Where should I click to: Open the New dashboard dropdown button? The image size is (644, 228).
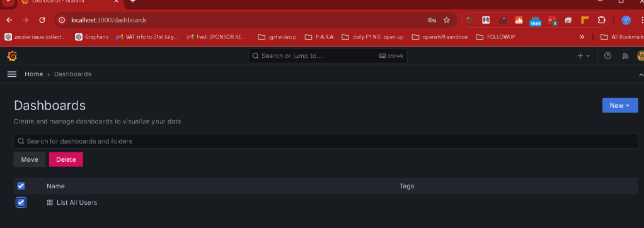point(620,106)
